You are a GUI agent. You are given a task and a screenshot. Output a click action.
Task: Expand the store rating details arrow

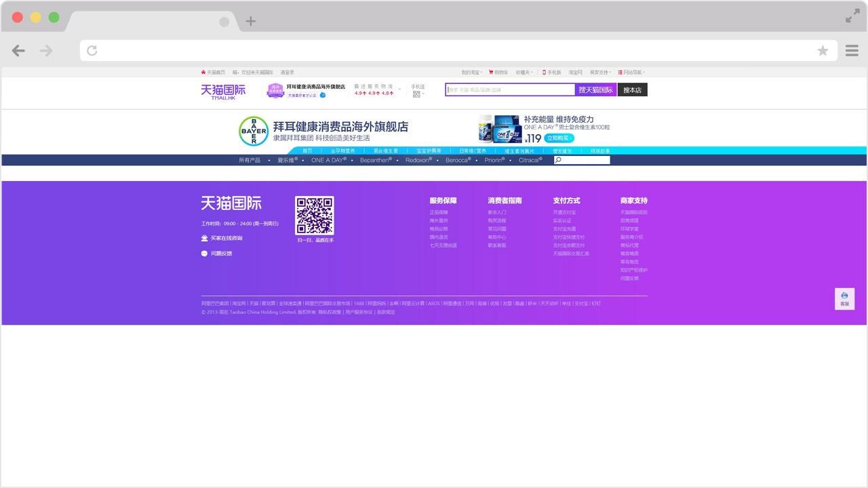399,89
